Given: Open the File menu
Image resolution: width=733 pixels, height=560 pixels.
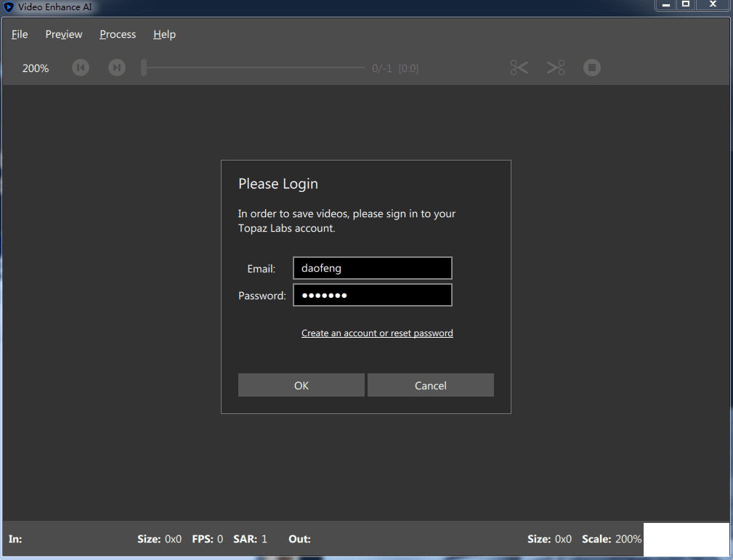Looking at the screenshot, I should [x=20, y=34].
